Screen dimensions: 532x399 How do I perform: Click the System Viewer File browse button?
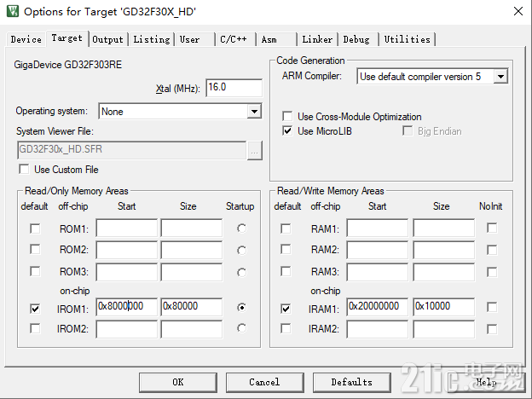point(254,150)
